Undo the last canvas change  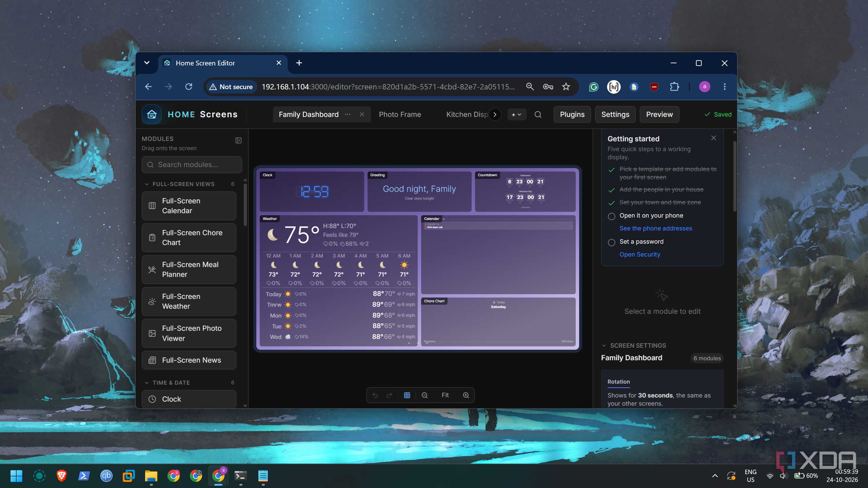click(x=375, y=395)
